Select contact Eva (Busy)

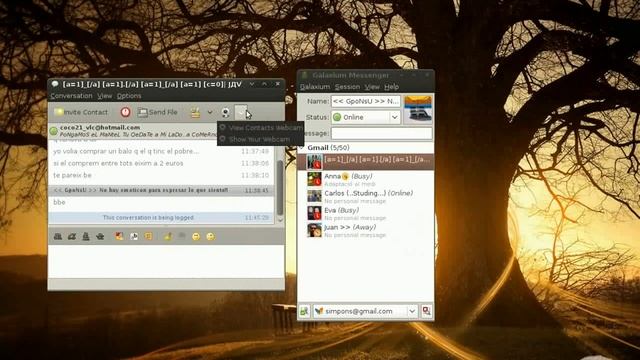point(366,213)
